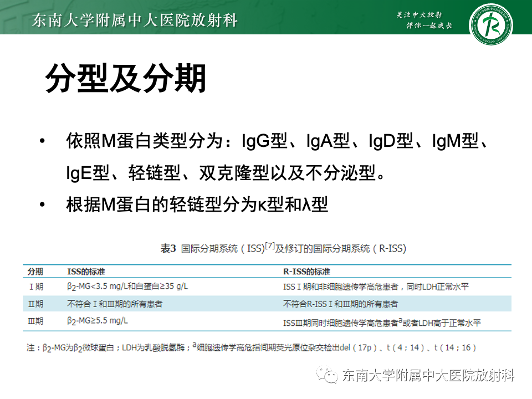The width and height of the screenshot is (532, 399).
Task: Click cell β2-MG≥5.5 mg/L
Action: pos(98,321)
